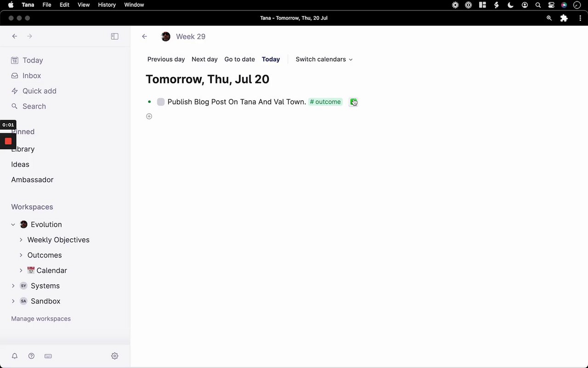Image resolution: width=588 pixels, height=368 pixels.
Task: Open Spotlight search in menu bar
Action: point(538,5)
